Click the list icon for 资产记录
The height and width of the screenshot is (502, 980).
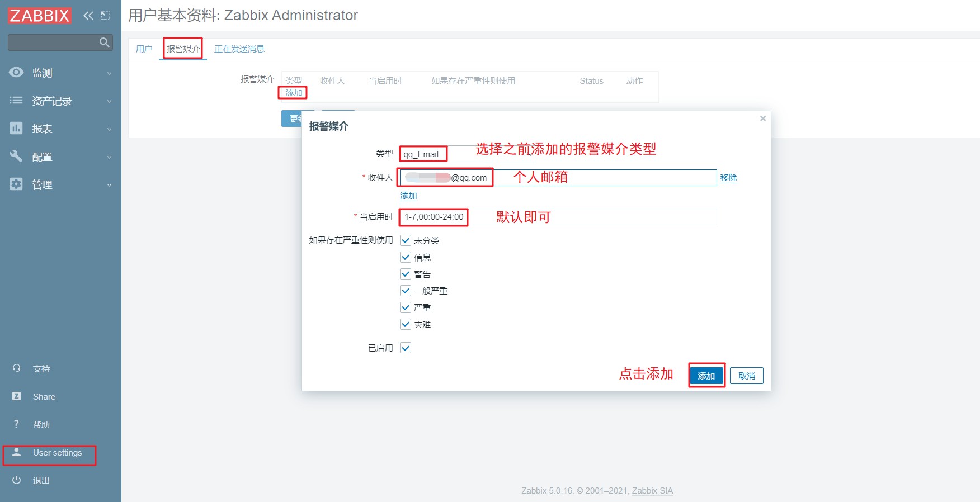coord(16,101)
